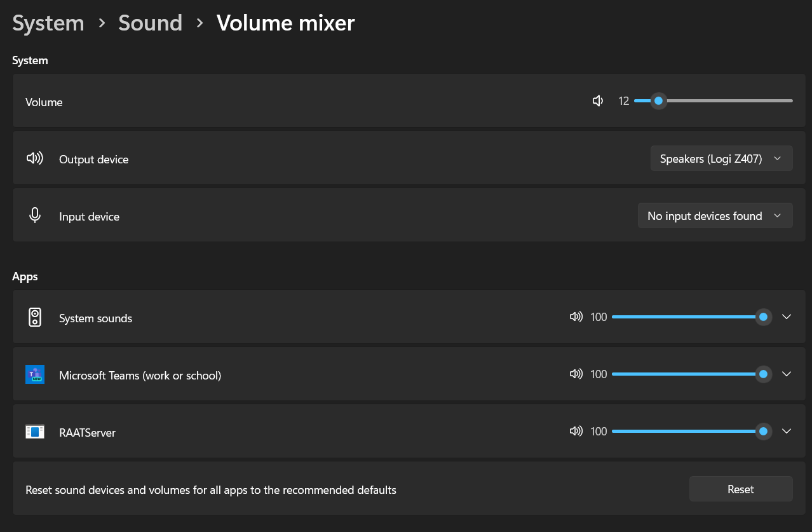Select the Volume mixer breadcrumb title
The image size is (812, 532).
[x=285, y=23]
